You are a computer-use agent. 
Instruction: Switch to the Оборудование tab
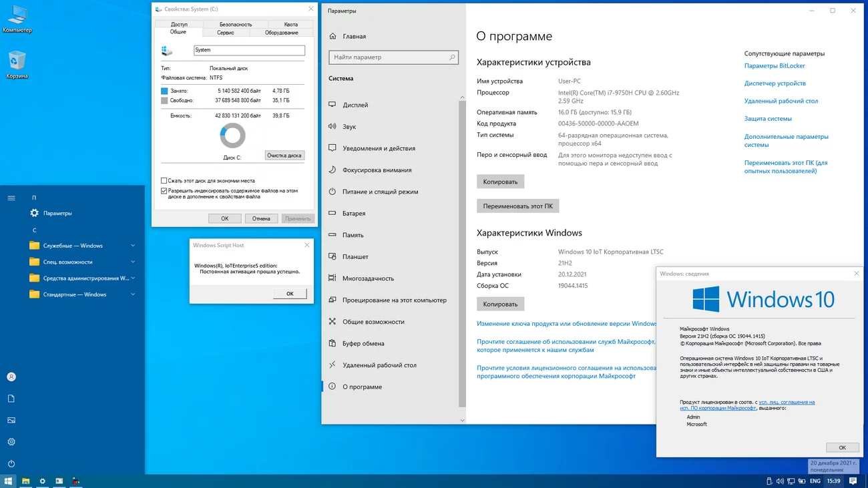[281, 33]
